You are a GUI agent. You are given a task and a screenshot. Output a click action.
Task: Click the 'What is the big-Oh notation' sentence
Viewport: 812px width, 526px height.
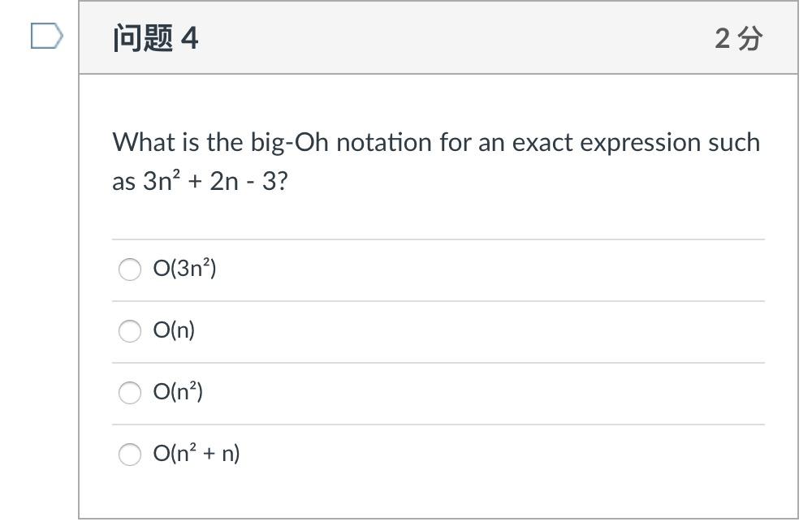[x=436, y=162]
